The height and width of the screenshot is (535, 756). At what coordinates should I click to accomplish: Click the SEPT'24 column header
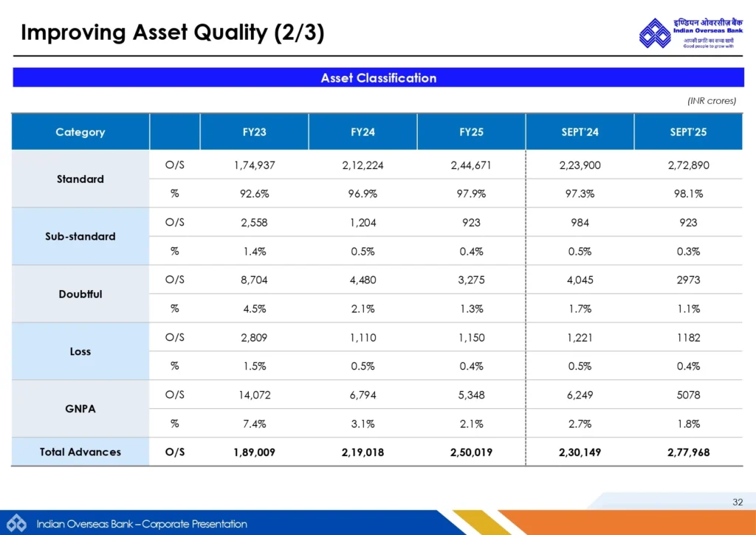580,132
